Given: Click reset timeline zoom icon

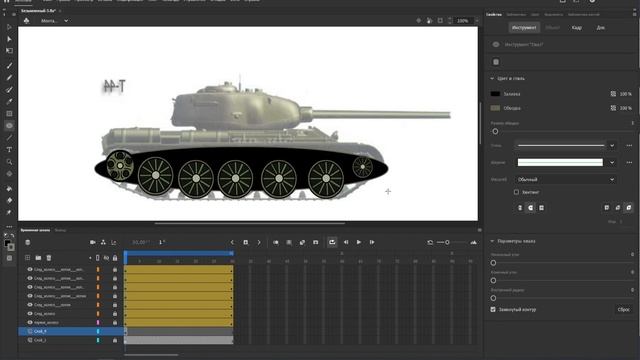Looking at the screenshot, I should pos(430,242).
